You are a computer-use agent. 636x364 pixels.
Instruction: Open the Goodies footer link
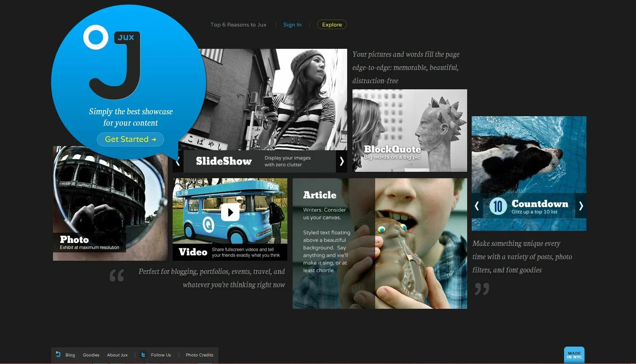coord(91,355)
